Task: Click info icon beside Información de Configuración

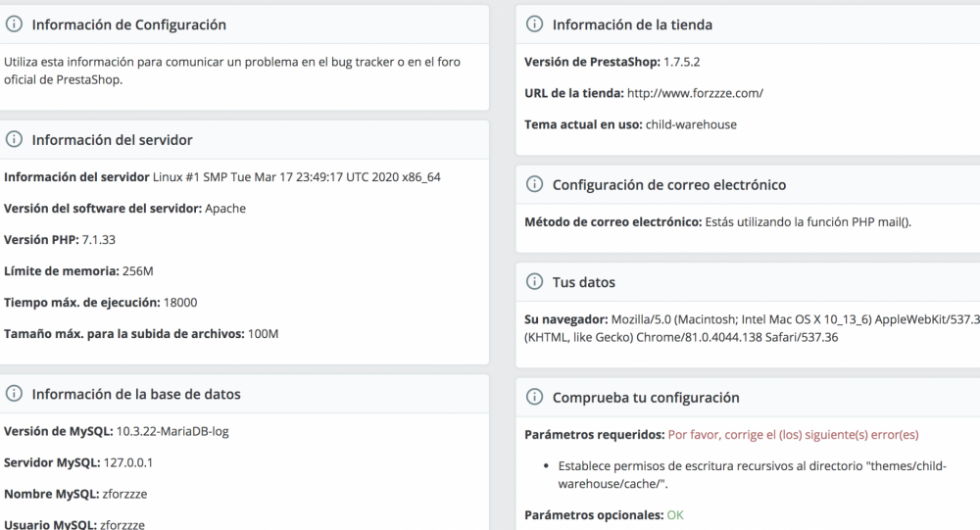Action: 14,24
